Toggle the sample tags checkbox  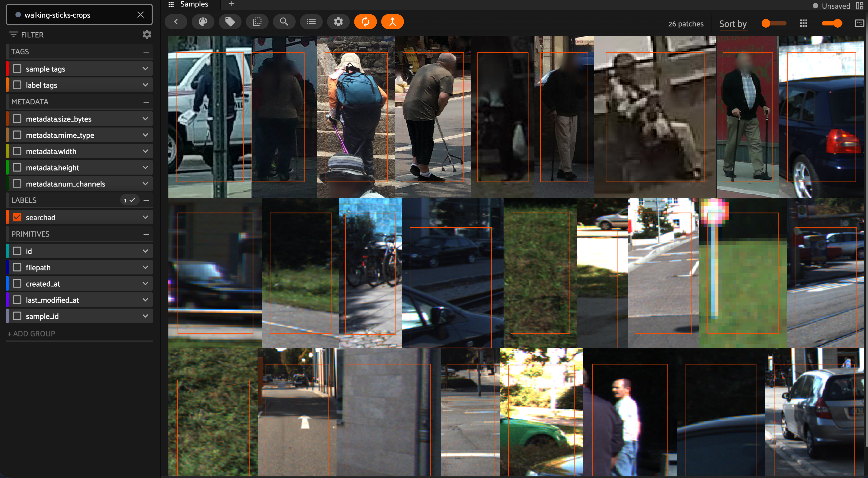[x=17, y=69]
